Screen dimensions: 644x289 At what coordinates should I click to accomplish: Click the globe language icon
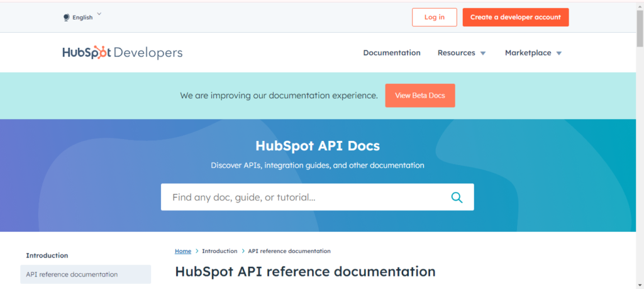pyautogui.click(x=67, y=18)
